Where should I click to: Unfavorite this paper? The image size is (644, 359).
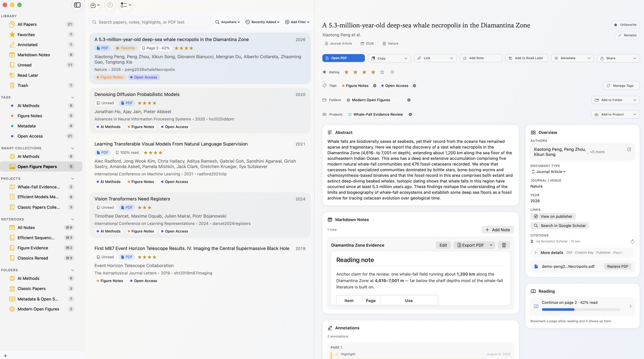click(x=625, y=25)
